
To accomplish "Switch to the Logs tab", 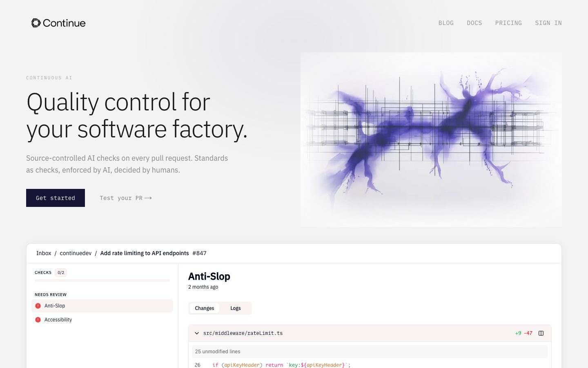I will [235, 308].
